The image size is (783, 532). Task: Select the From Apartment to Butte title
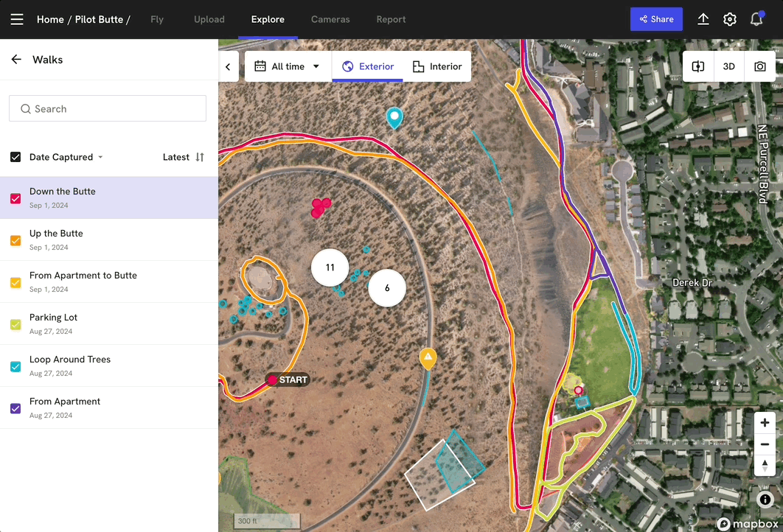[x=83, y=276]
